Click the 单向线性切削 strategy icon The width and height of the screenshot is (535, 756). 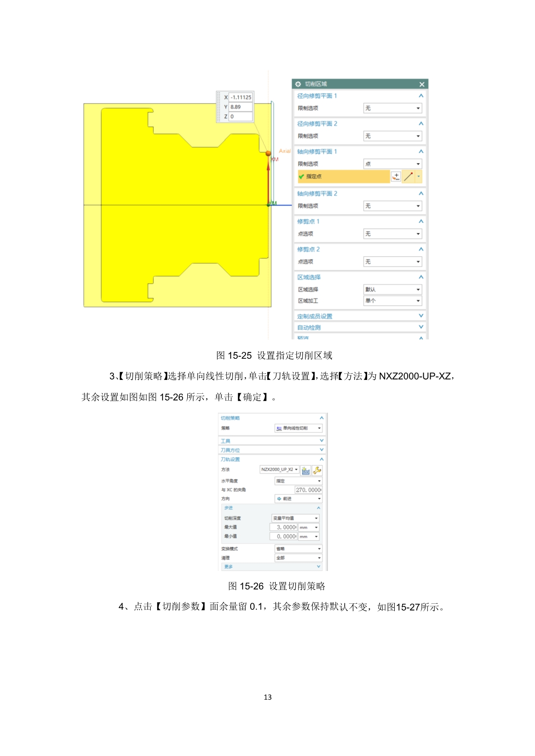[x=279, y=428]
